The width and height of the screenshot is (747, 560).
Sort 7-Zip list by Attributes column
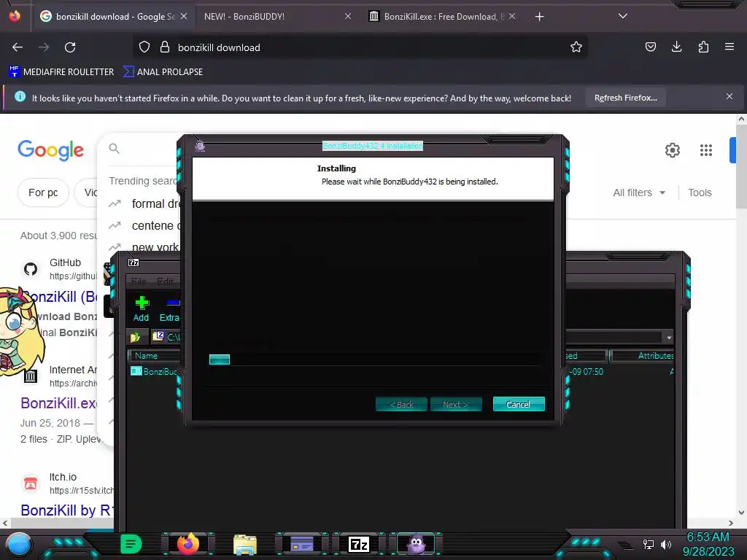642,356
